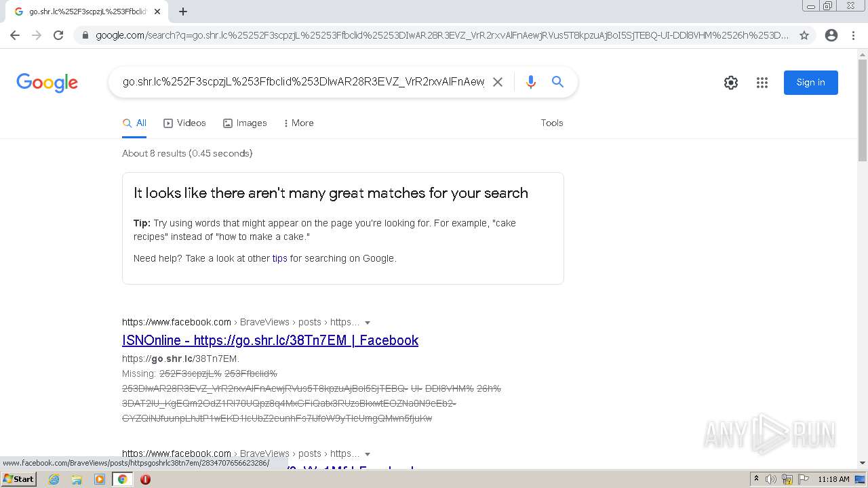Viewport: 868px width, 488px height.
Task: Expand first result's dropdown arrow
Action: pyautogui.click(x=368, y=323)
